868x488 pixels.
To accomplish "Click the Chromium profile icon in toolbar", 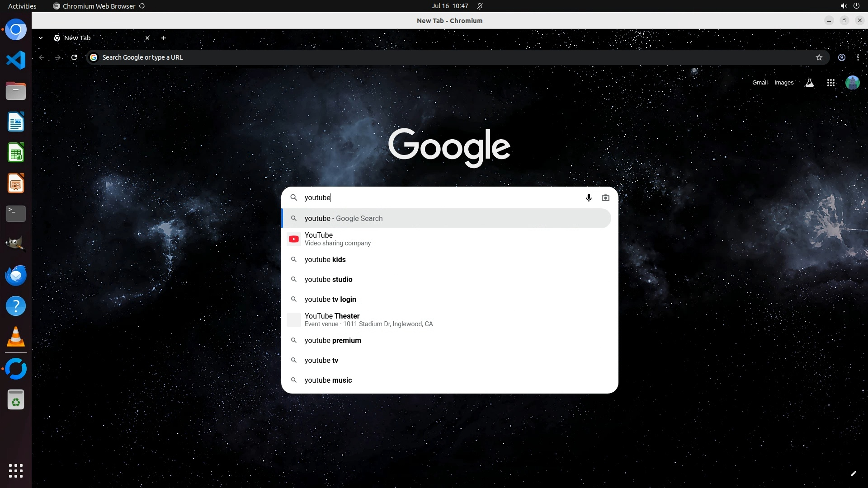I will tap(841, 57).
